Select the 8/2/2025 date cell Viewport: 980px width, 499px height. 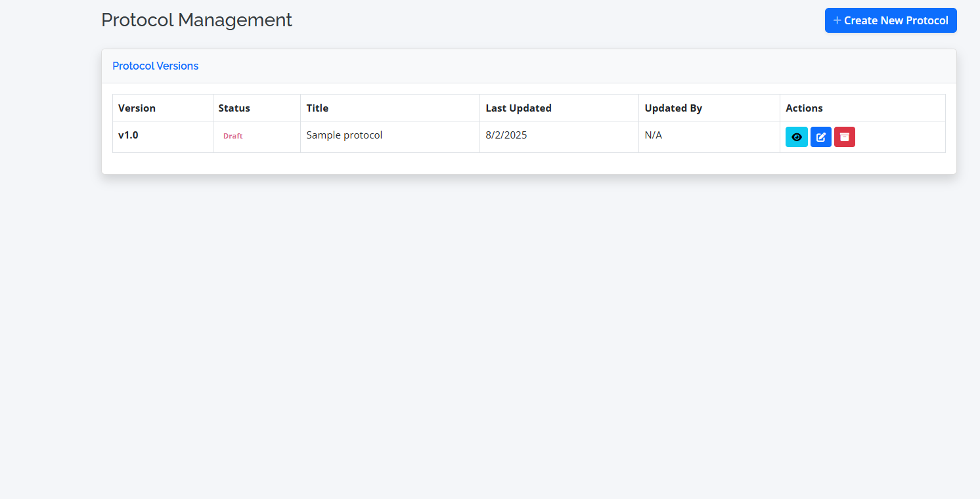(506, 135)
